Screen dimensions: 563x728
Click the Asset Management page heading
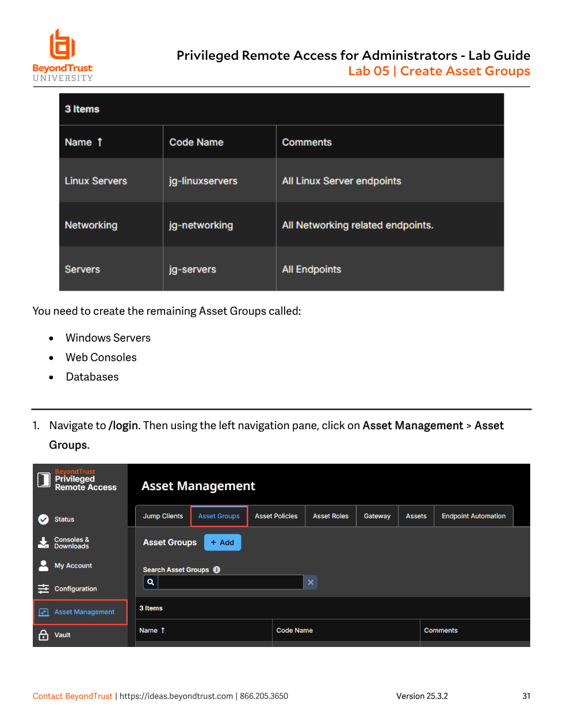pyautogui.click(x=198, y=486)
